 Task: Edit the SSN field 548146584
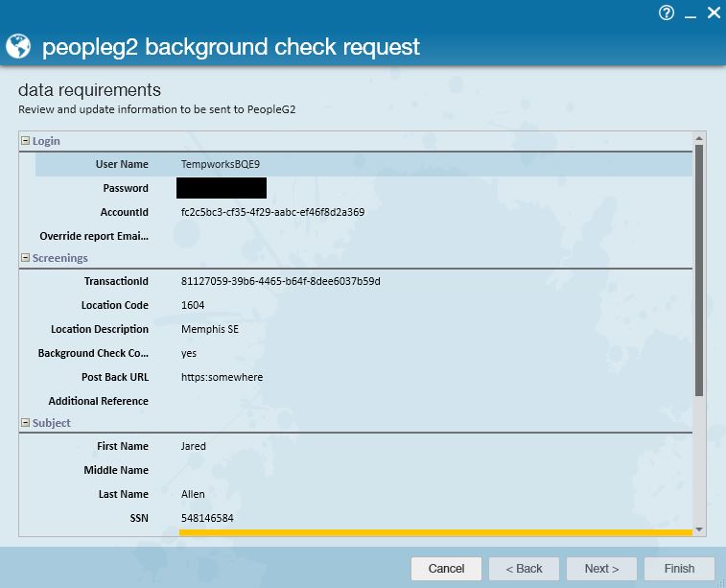click(x=434, y=518)
